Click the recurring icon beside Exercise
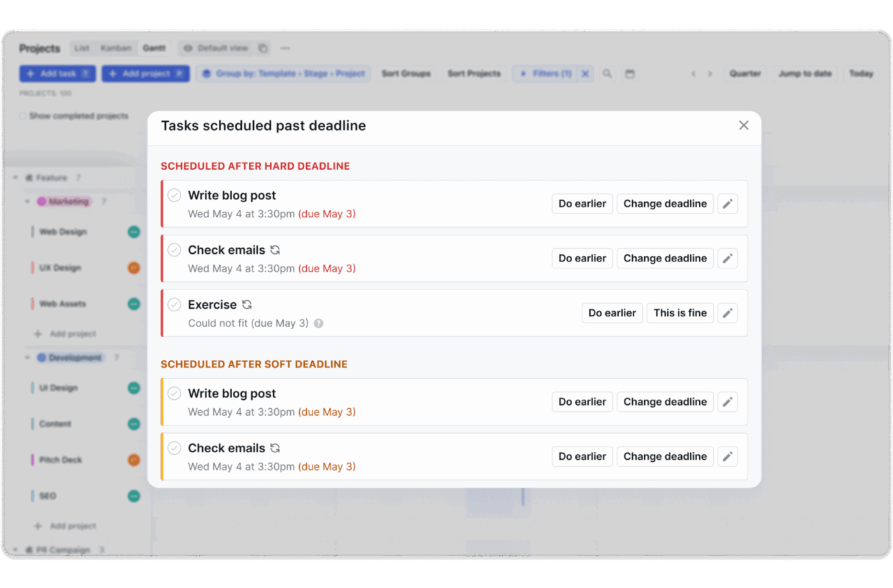This screenshot has height=588, width=893. (x=247, y=305)
